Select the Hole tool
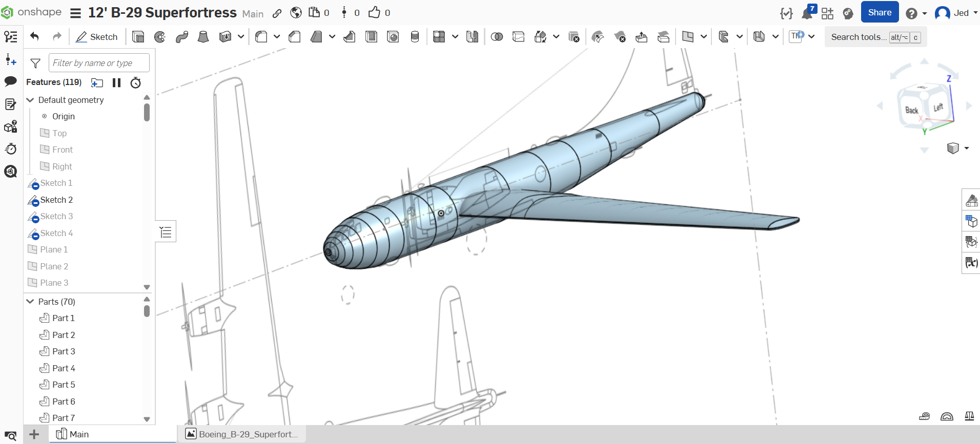This screenshot has height=444, width=980. pos(393,36)
